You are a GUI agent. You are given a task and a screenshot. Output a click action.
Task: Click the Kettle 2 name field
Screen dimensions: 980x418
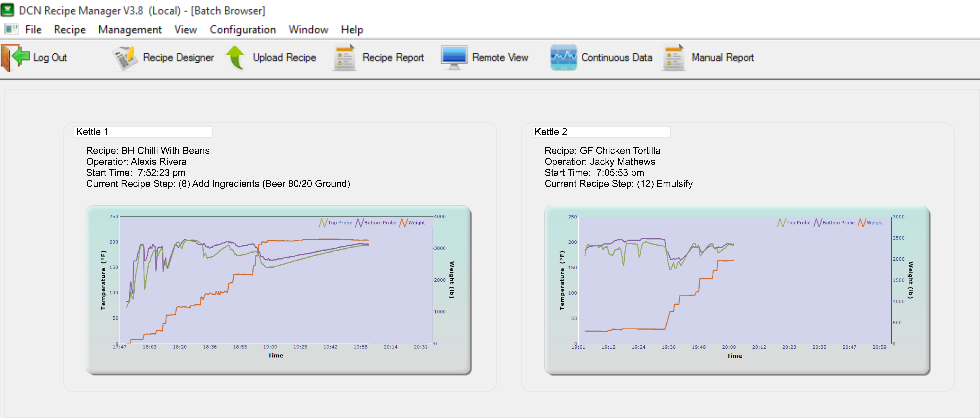point(601,132)
